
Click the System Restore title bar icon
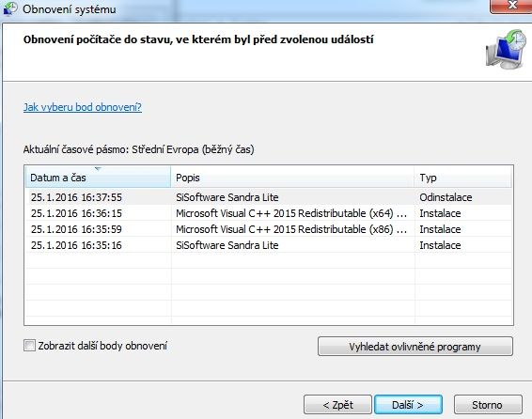click(x=10, y=8)
